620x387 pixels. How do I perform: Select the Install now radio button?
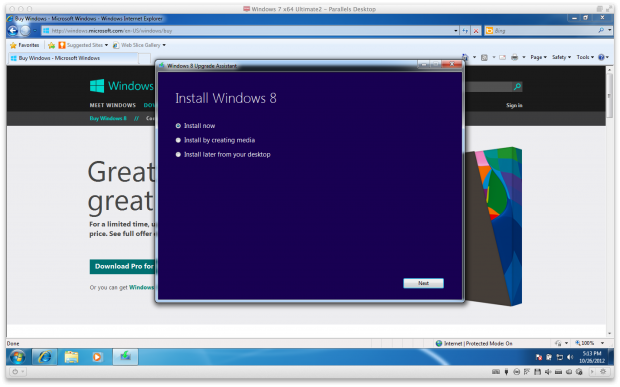pyautogui.click(x=178, y=126)
